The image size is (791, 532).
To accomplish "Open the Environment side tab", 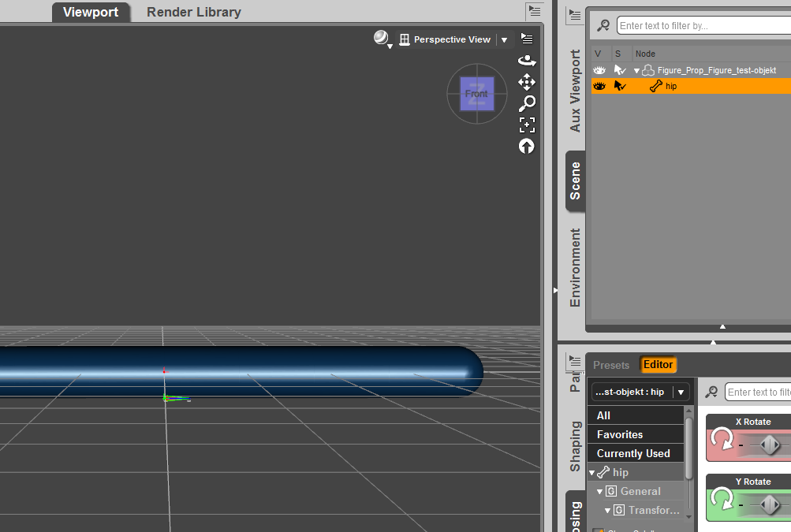I will click(x=575, y=267).
